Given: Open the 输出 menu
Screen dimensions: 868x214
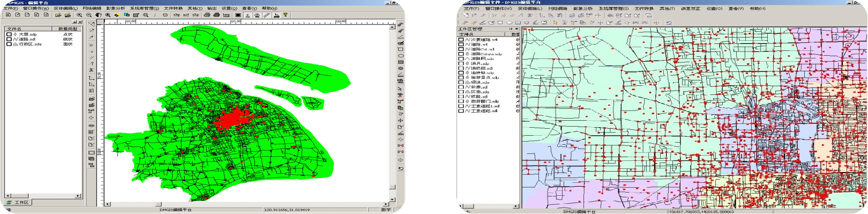Looking at the screenshot, I should point(212,8).
